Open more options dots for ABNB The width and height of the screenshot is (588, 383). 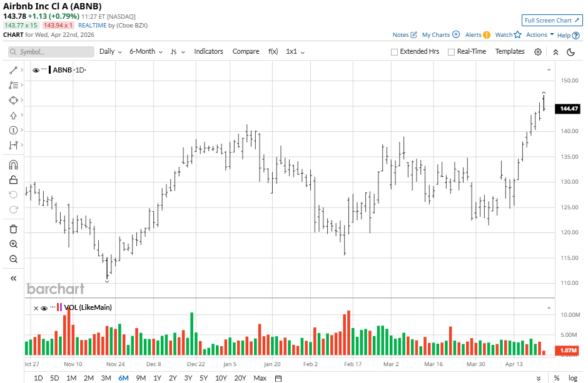(x=44, y=69)
